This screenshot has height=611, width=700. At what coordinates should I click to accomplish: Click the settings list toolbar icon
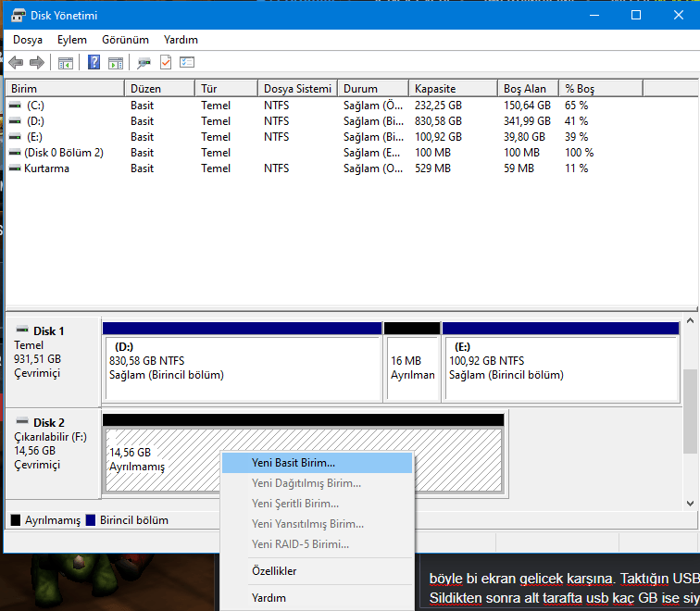[187, 62]
